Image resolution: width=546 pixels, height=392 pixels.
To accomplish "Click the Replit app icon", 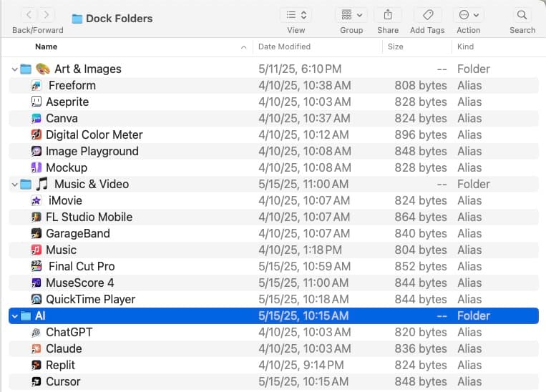I will [x=36, y=365].
